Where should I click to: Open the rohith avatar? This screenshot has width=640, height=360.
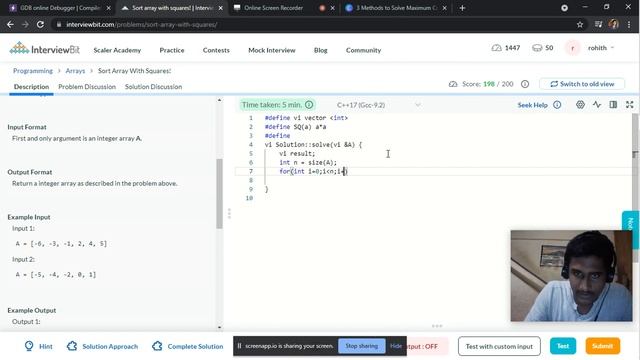(572, 48)
